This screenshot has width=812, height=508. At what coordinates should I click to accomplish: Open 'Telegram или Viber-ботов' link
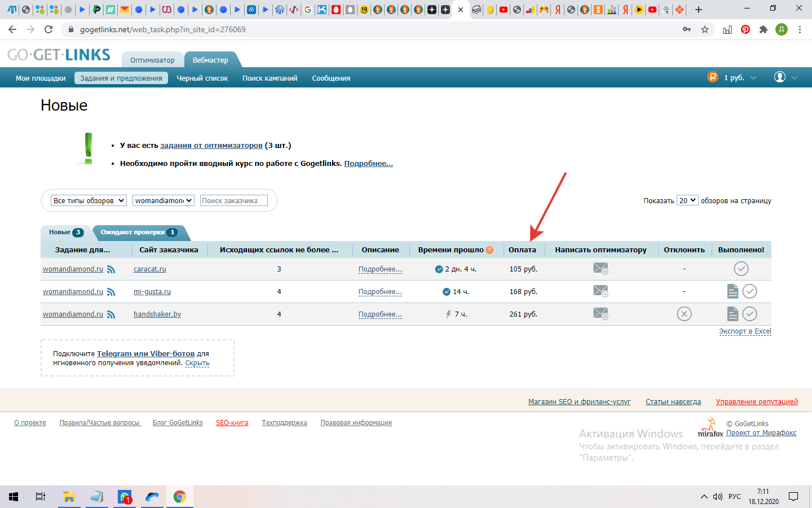point(145,353)
